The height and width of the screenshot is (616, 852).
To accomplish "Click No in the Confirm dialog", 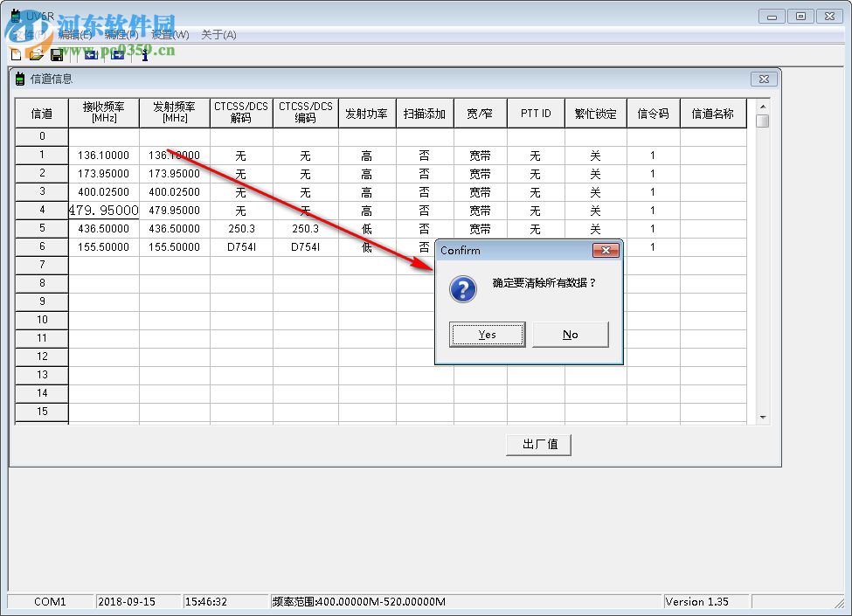I will [571, 335].
